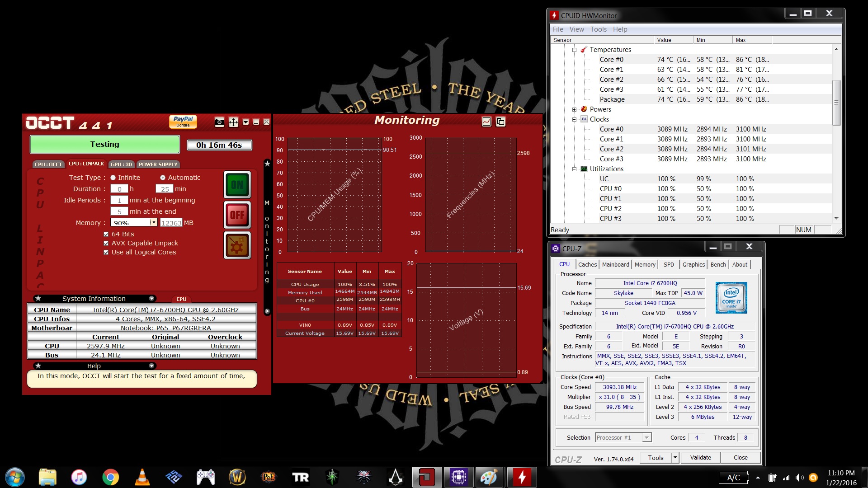This screenshot has width=868, height=488.
Task: Click the Monitoring graph view icon
Action: [486, 122]
